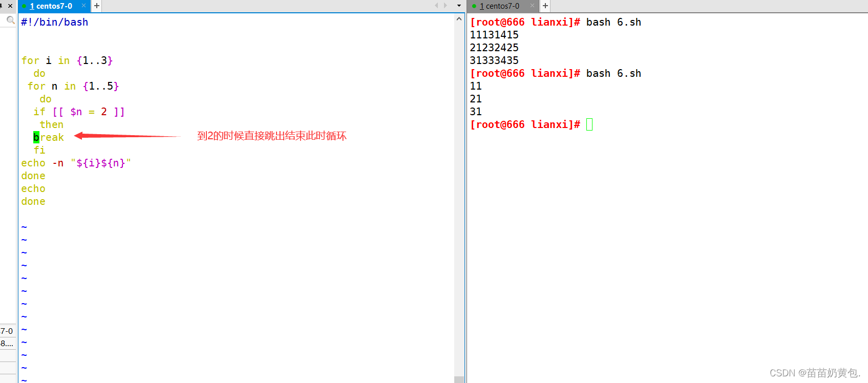Click the 'fi' keyword in editor
The height and width of the screenshot is (383, 868).
pyautogui.click(x=39, y=150)
